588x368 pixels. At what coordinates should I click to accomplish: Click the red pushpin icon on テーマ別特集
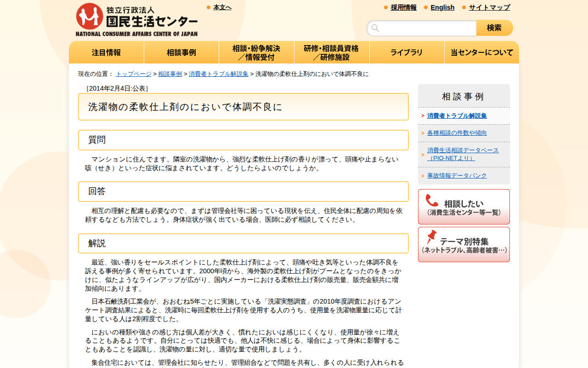pyautogui.click(x=431, y=237)
